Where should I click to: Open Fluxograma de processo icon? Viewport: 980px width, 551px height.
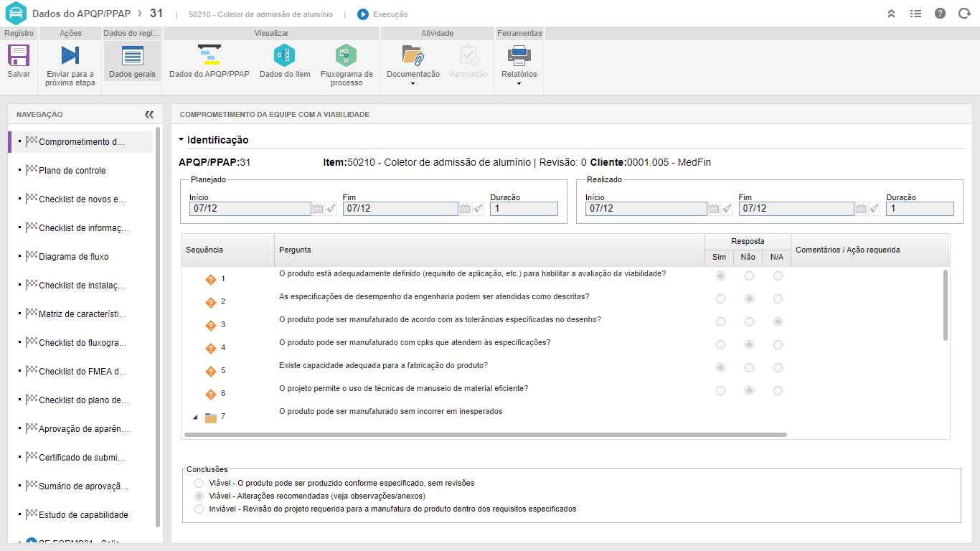point(347,56)
